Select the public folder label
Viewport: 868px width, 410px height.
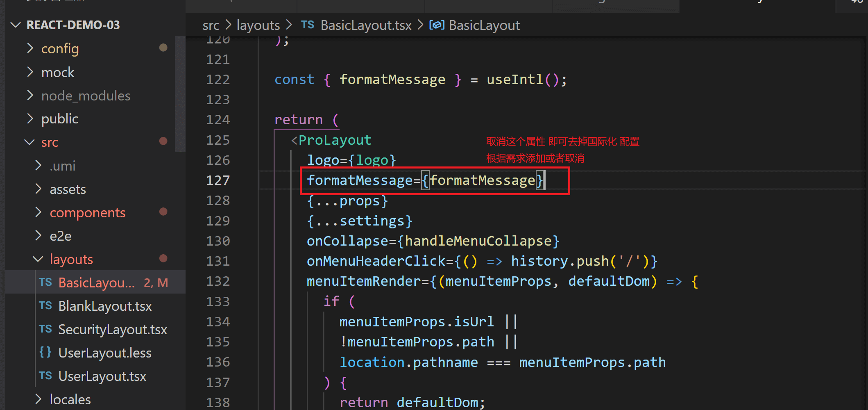[x=59, y=119]
